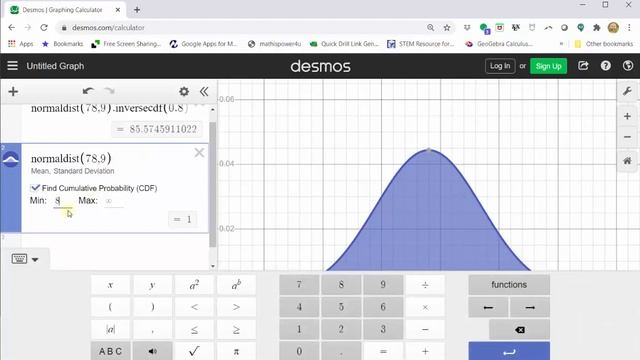
Task: Toggle the keypad audio speaker
Action: (152, 351)
